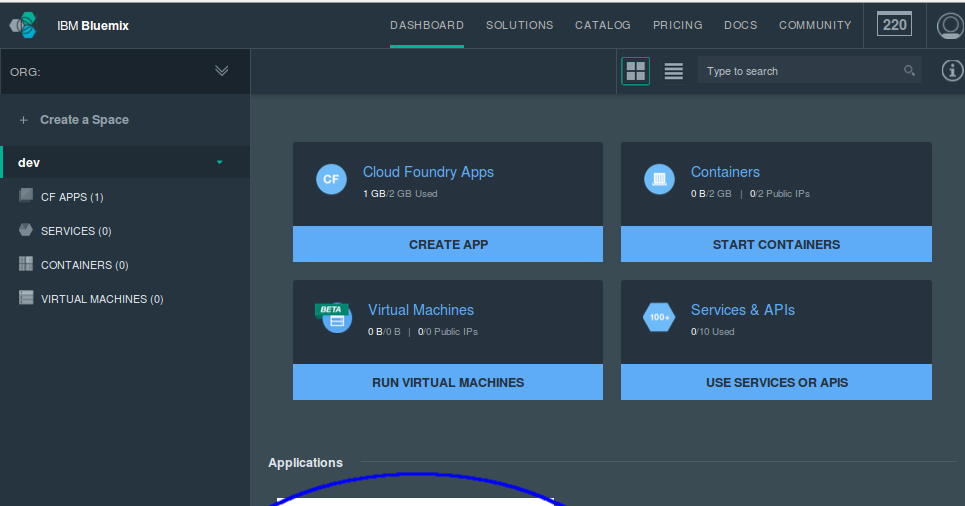Viewport: 965px width, 506px height.
Task: Click the 0/0 Public IPs text
Action: [447, 332]
